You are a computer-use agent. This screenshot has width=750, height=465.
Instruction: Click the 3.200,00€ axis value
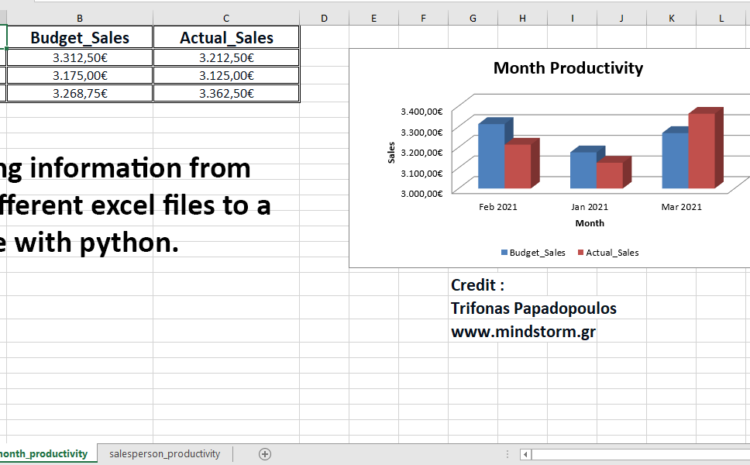coord(421,152)
